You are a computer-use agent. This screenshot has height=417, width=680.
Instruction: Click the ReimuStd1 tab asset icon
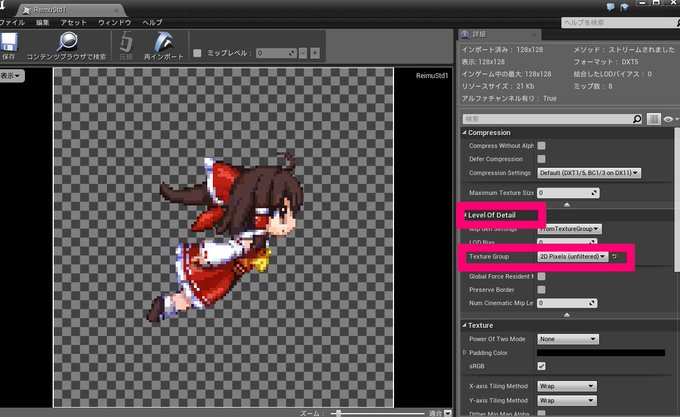[26, 10]
